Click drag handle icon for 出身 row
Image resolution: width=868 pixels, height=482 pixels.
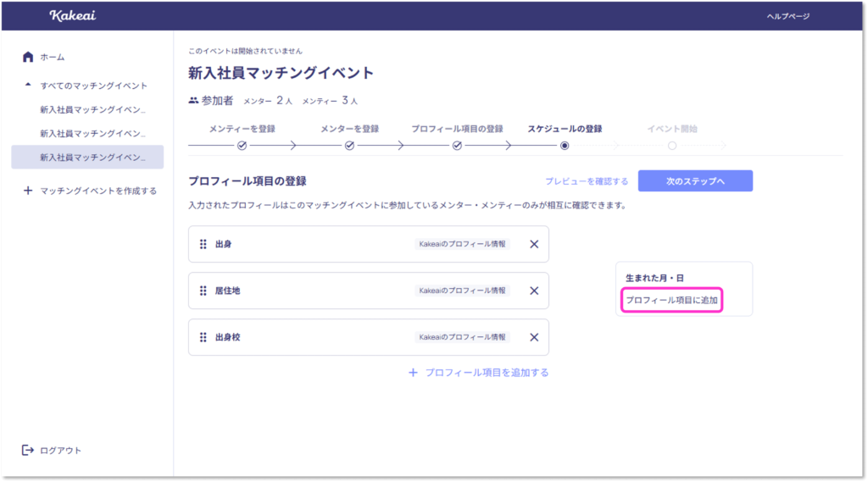pyautogui.click(x=203, y=244)
